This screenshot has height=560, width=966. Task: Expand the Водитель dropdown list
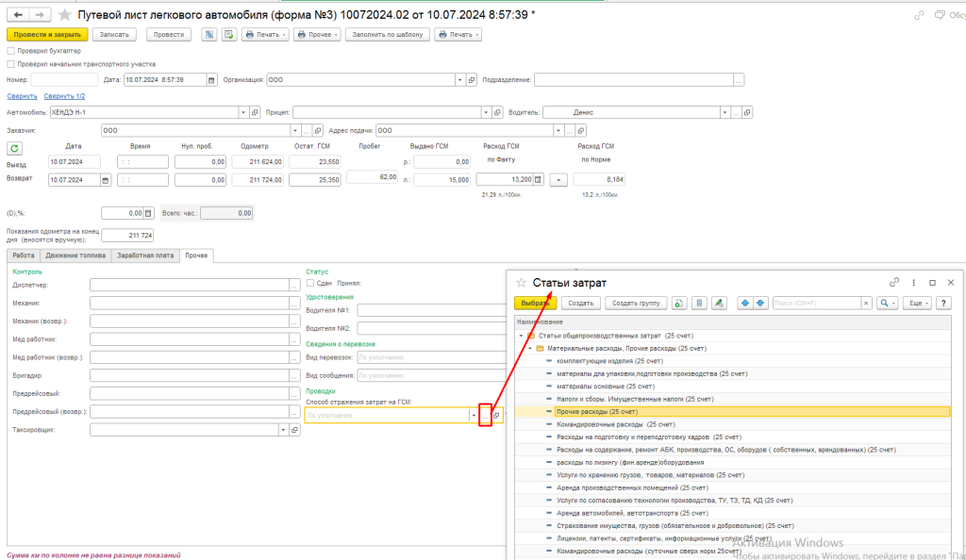724,112
